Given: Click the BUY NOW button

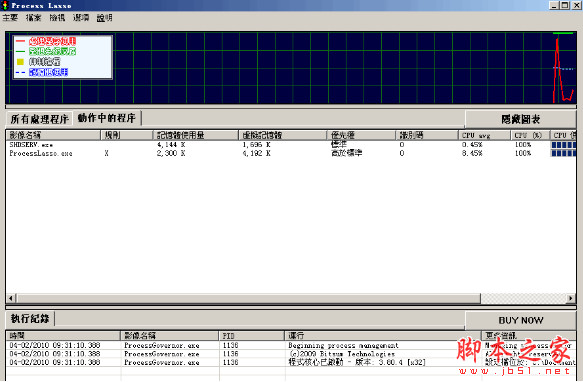Looking at the screenshot, I should tap(521, 320).
